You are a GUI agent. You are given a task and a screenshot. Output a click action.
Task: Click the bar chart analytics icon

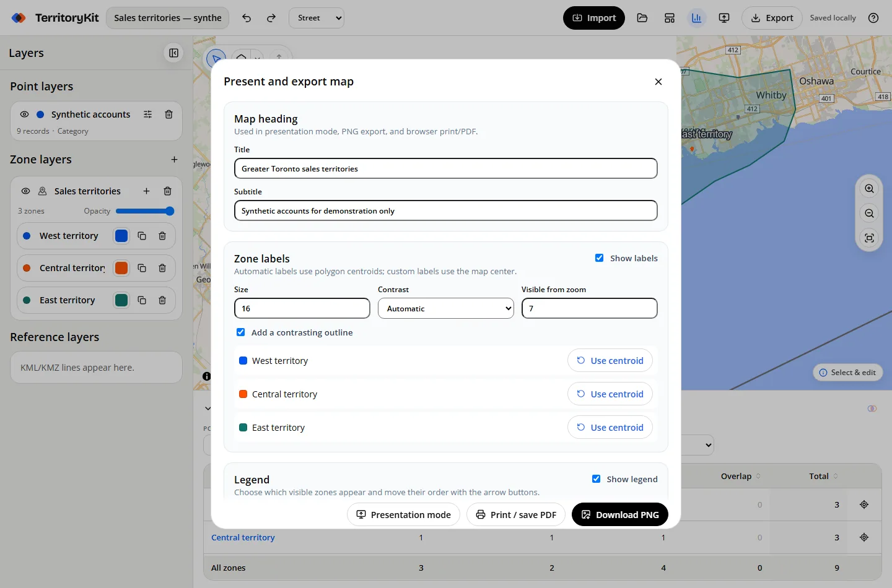click(x=697, y=18)
